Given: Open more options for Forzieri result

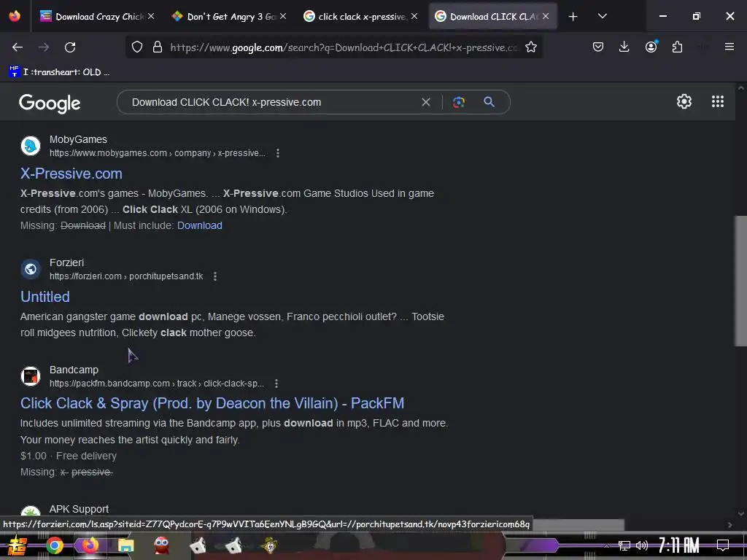Looking at the screenshot, I should (215, 276).
